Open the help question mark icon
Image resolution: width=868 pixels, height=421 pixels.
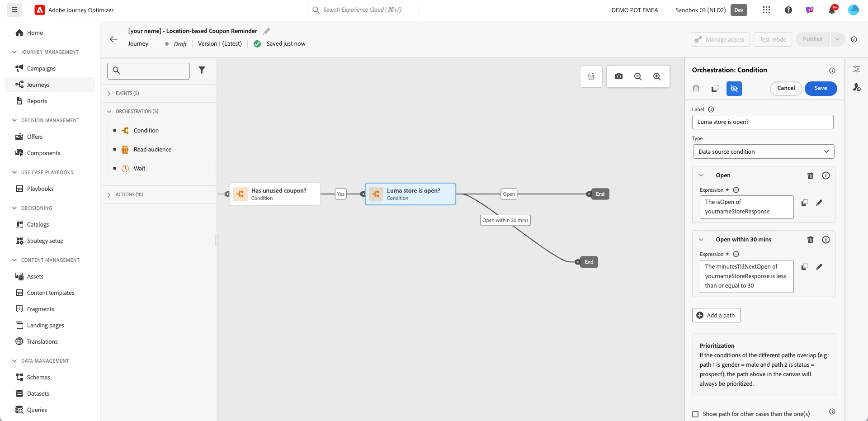point(788,10)
